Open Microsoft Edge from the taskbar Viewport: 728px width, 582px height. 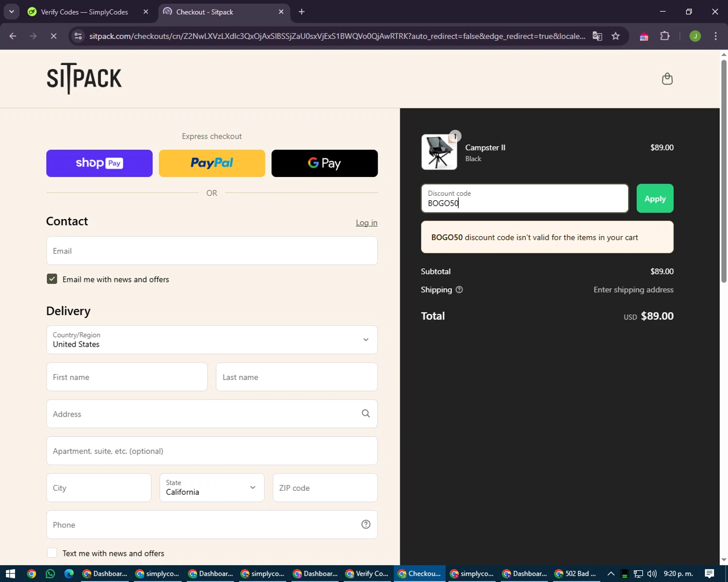click(69, 574)
